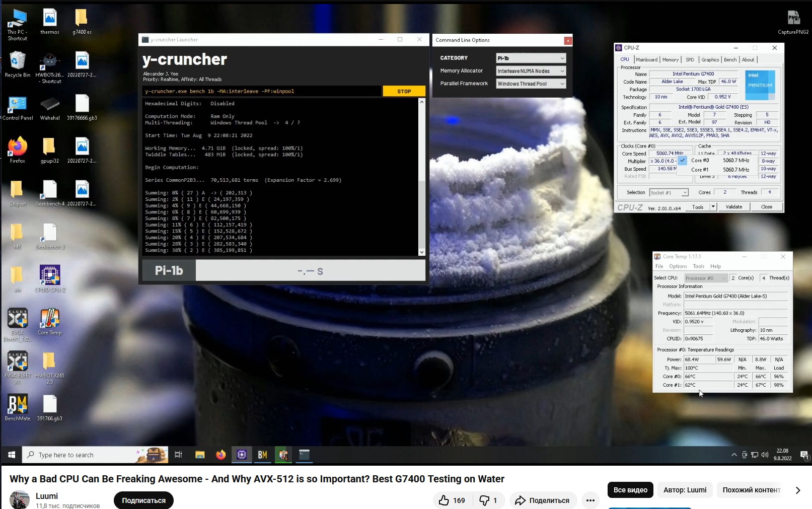Screen dimensions: 812x509
Task: Open Luumi channel avatar
Action: coord(20,500)
